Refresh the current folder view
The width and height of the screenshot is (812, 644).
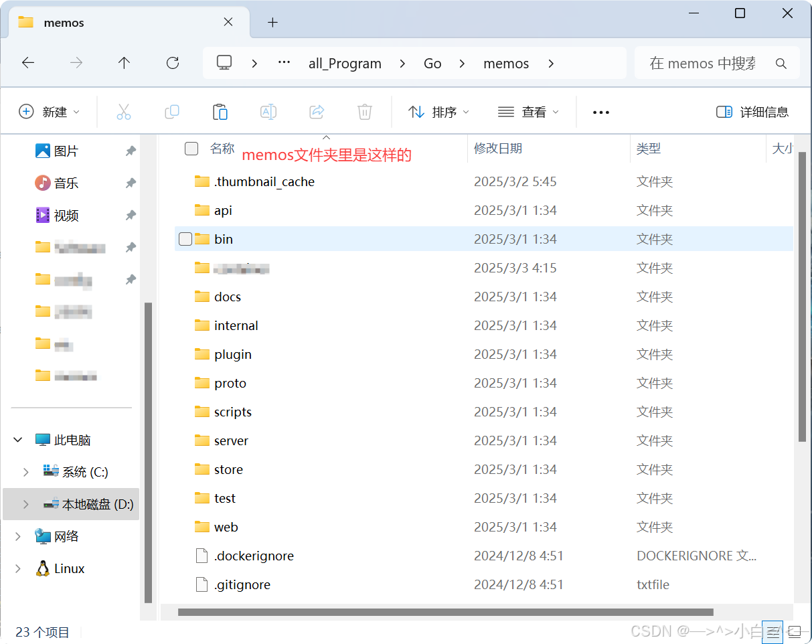click(x=172, y=63)
